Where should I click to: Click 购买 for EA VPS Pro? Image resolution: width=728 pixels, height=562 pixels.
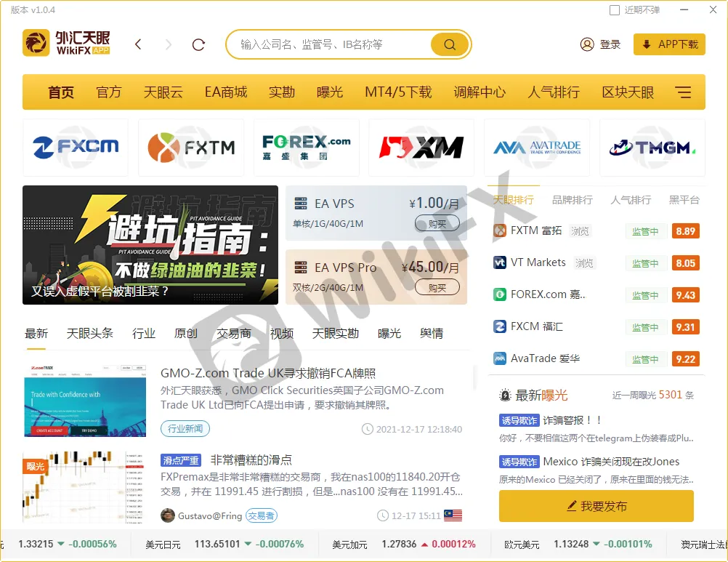pos(437,287)
